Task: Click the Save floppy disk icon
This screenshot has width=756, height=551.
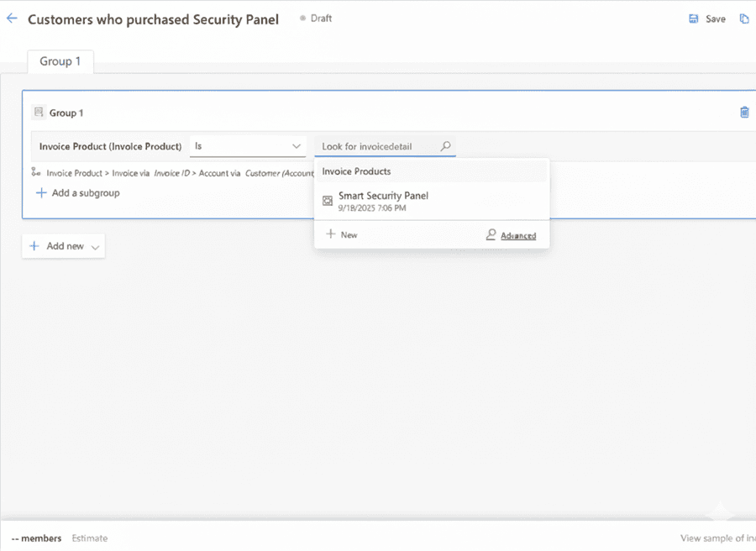Action: pyautogui.click(x=693, y=18)
